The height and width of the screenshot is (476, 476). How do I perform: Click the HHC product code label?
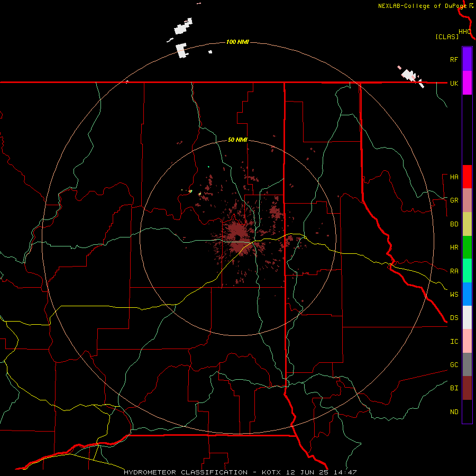(465, 32)
